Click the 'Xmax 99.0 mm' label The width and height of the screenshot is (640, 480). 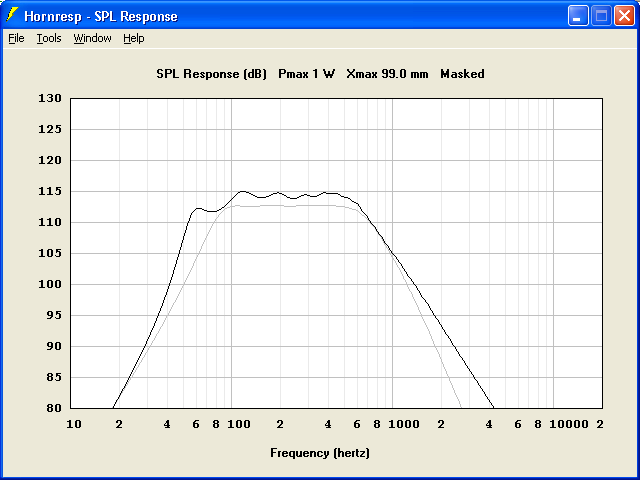click(387, 74)
